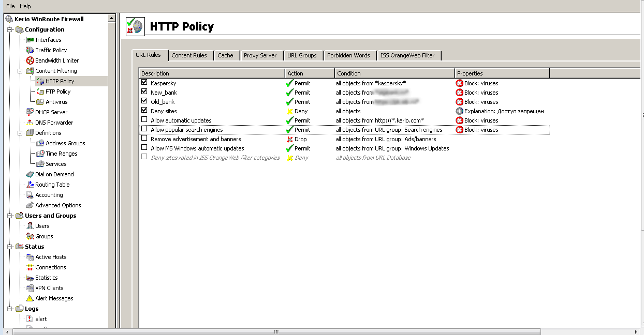Click the Dial on Demand icon
The image size is (644, 335).
pos(30,174)
